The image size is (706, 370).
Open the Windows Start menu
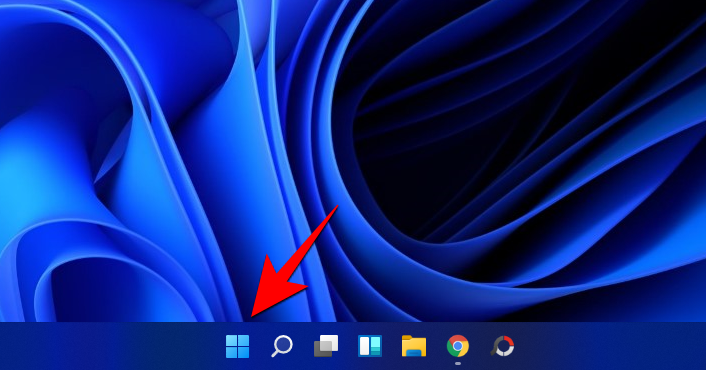pos(237,346)
